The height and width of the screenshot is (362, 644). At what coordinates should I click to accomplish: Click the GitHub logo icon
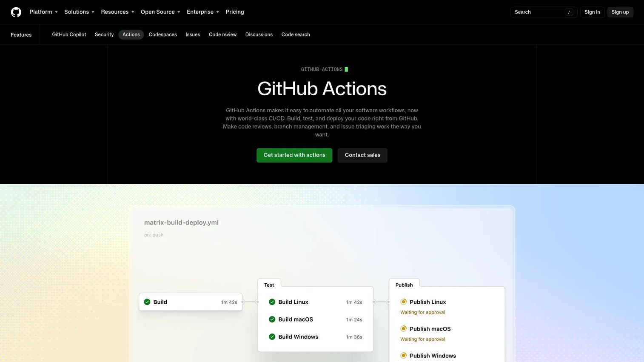pyautogui.click(x=16, y=12)
